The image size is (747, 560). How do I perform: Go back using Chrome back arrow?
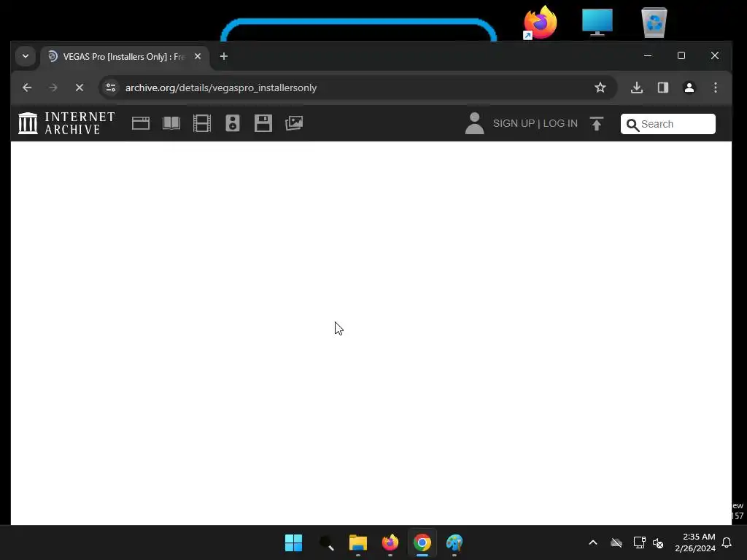(27, 87)
